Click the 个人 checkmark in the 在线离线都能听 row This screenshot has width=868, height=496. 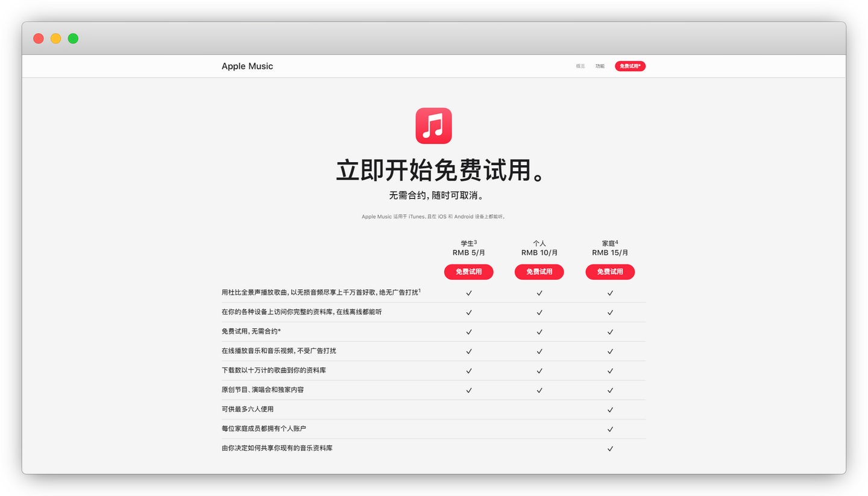[539, 312]
